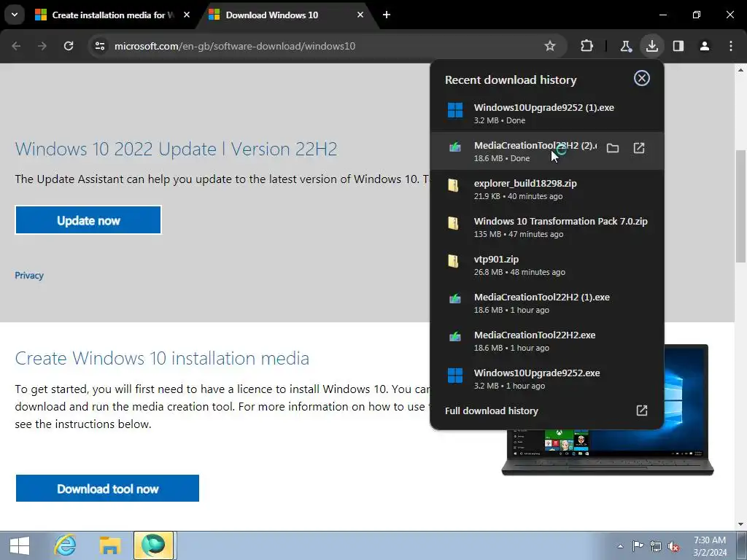747x560 pixels.
Task: Open the network tray icon
Action: click(x=656, y=546)
